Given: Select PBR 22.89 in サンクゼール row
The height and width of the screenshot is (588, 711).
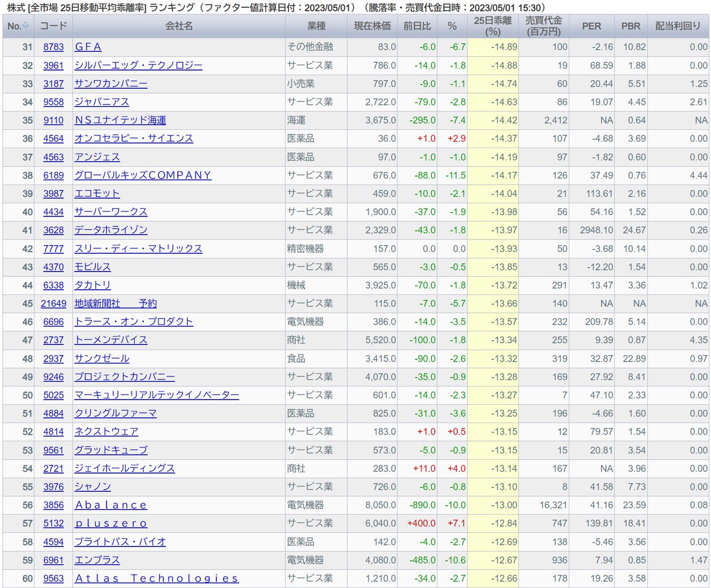Looking at the screenshot, I should pyautogui.click(x=633, y=359).
